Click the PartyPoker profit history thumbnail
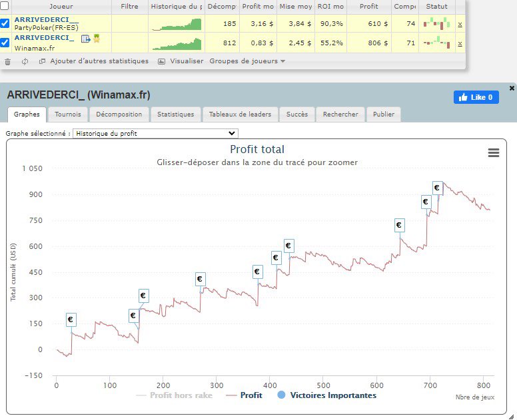The width and height of the screenshot is (517, 420). [x=177, y=24]
